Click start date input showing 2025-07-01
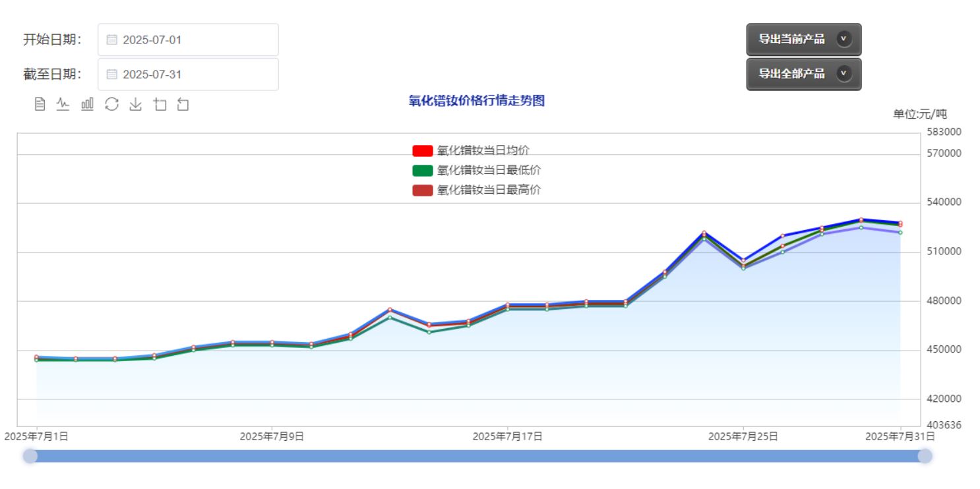 188,40
